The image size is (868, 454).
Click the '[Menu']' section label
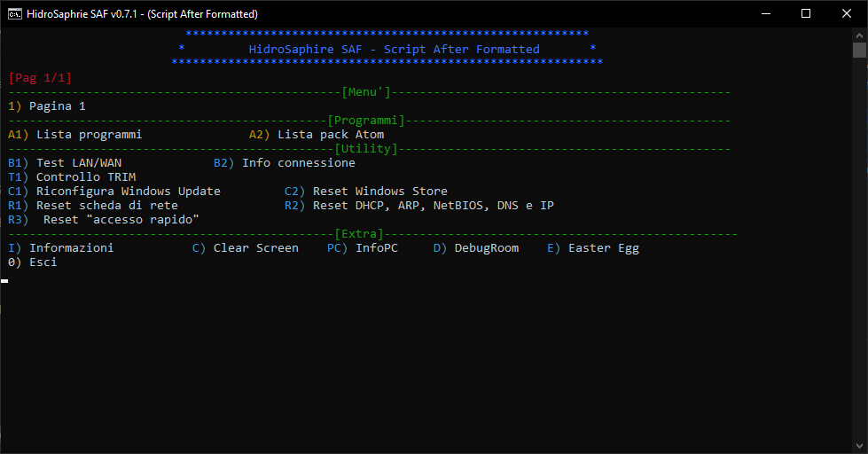tap(366, 92)
